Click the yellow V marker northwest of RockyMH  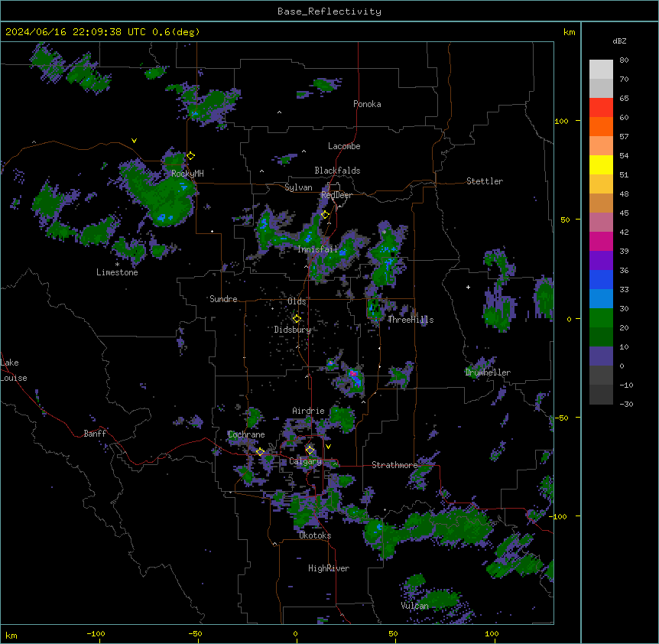[134, 141]
